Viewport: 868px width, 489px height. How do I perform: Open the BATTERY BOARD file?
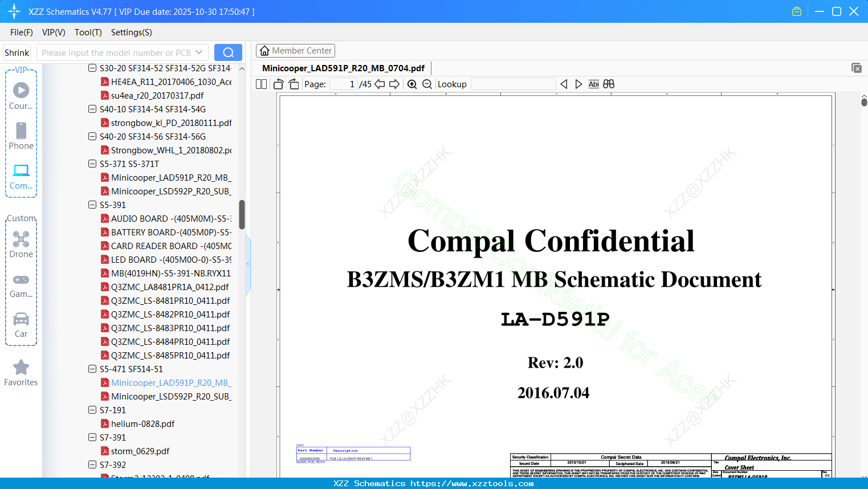pyautogui.click(x=166, y=233)
